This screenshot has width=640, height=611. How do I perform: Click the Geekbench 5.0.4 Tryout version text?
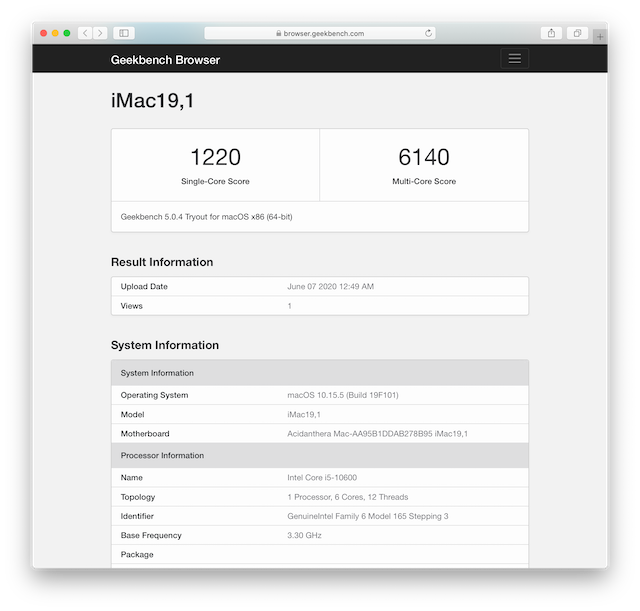(x=206, y=217)
